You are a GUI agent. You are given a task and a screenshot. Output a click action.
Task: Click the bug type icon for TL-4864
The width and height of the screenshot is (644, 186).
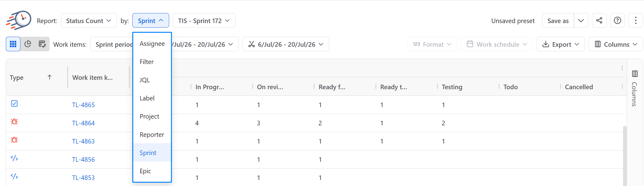pyautogui.click(x=14, y=122)
